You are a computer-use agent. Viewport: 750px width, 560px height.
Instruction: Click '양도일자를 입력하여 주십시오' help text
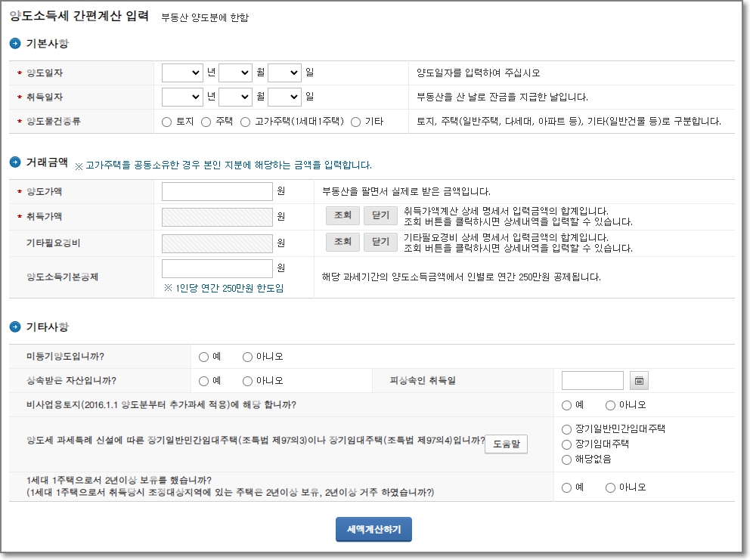tap(479, 73)
